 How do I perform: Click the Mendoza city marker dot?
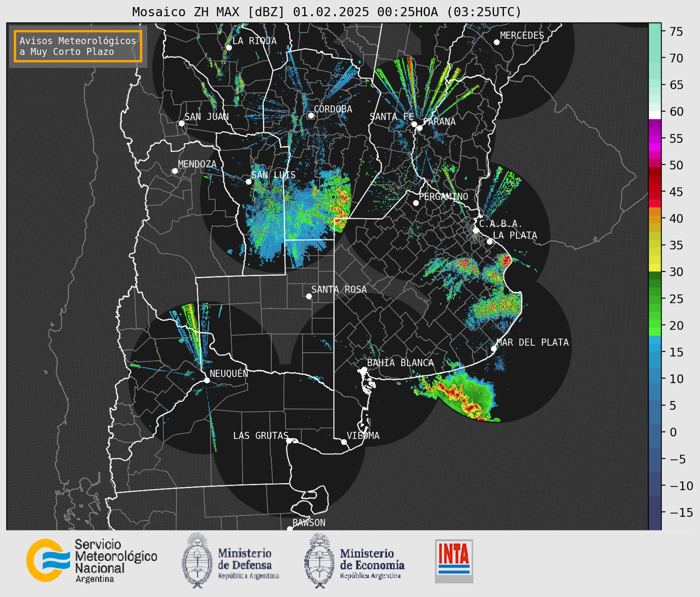175,171
